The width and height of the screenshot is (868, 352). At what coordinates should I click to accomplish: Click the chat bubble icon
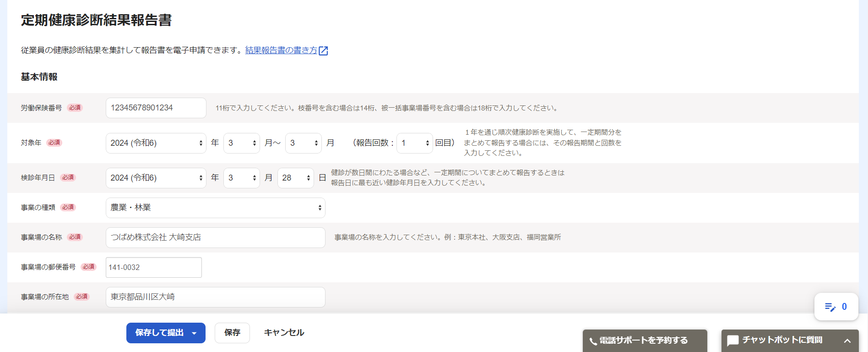[733, 341]
